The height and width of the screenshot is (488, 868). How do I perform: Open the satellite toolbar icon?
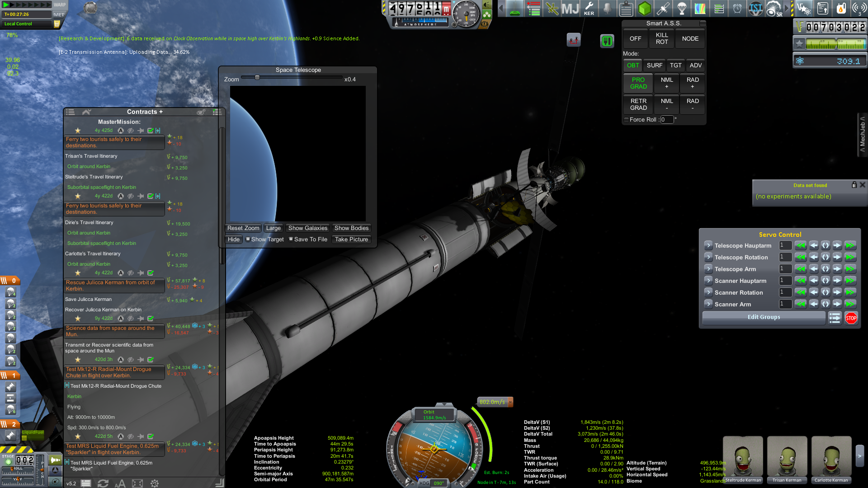click(x=663, y=8)
